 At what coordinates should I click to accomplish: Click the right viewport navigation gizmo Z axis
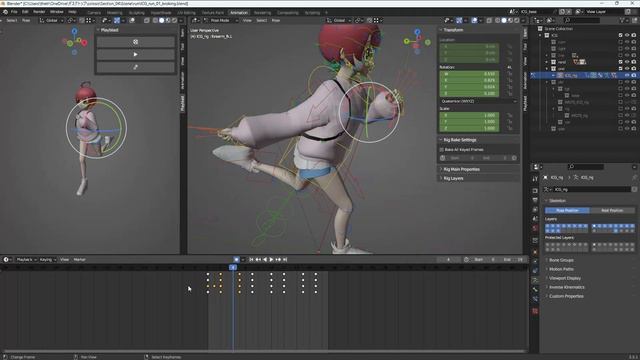point(417,31)
